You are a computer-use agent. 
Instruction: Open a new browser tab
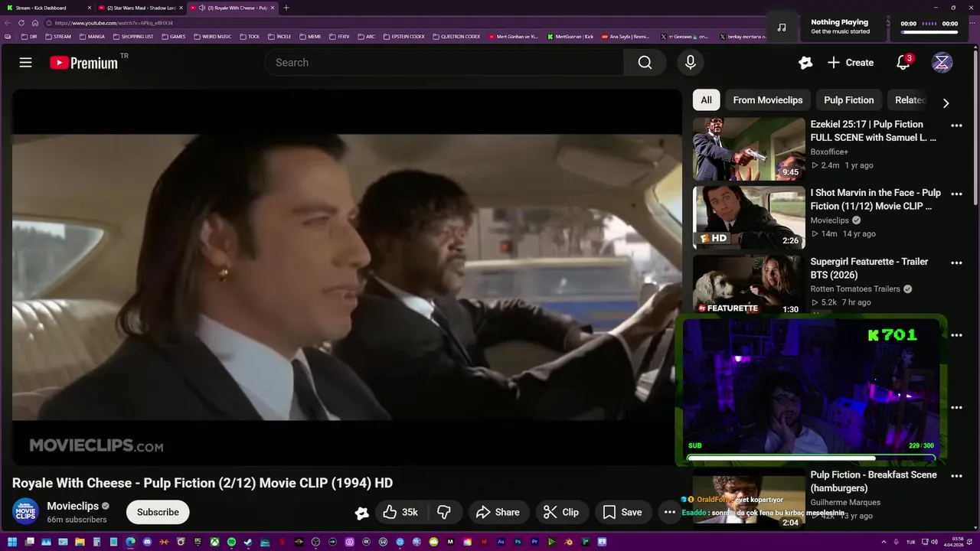pyautogui.click(x=286, y=8)
